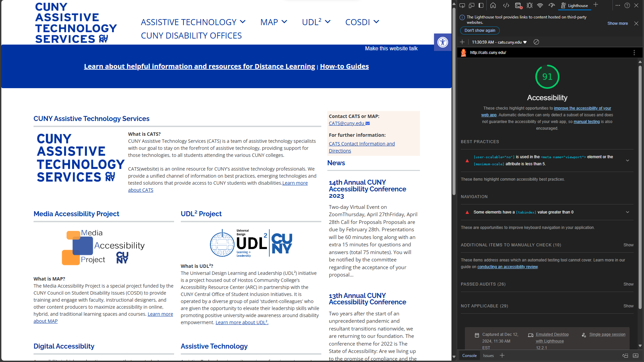
Task: Open the Assistive Technology nav menu
Action: pos(193,22)
